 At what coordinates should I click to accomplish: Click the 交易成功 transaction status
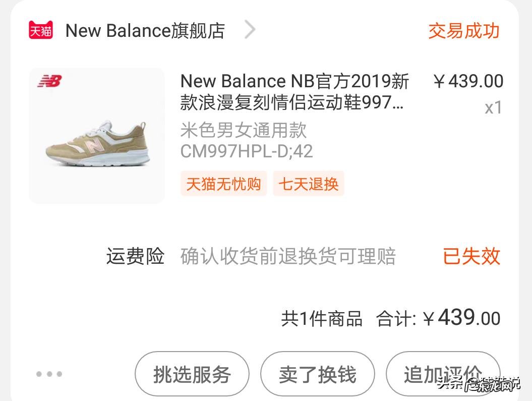463,31
